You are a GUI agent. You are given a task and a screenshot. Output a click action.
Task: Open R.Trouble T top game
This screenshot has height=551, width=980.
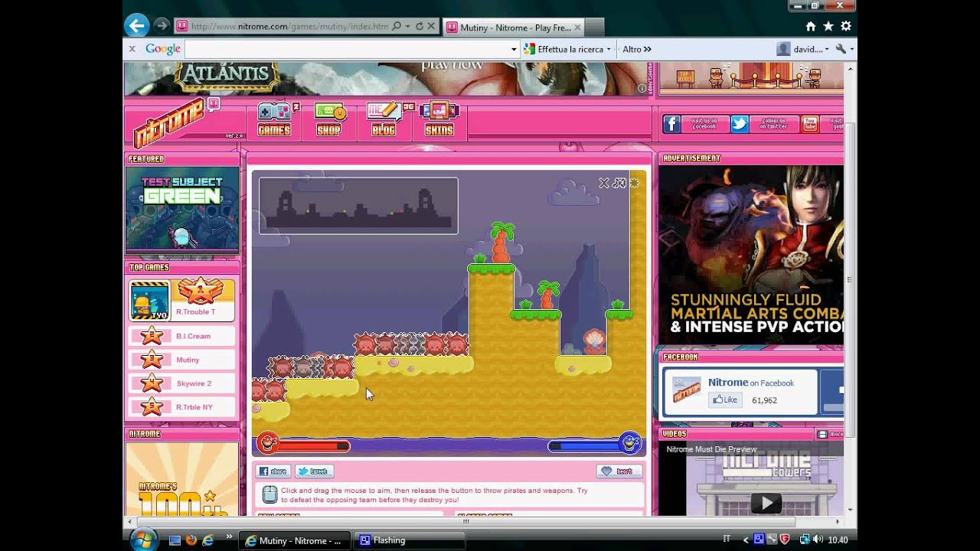pyautogui.click(x=182, y=300)
